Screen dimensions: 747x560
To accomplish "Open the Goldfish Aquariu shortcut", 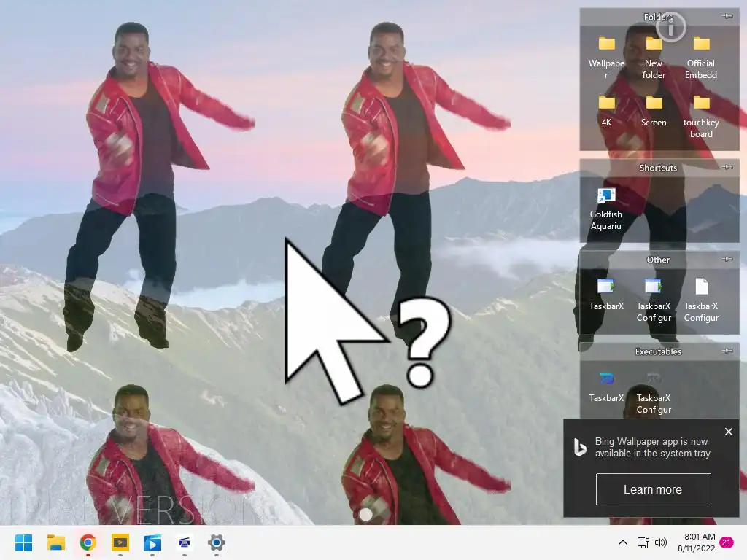I will coord(606,209).
